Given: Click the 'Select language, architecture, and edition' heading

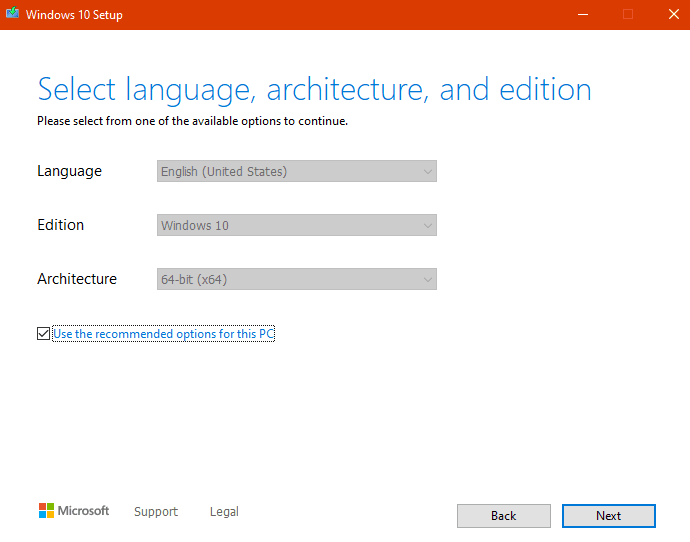Looking at the screenshot, I should [314, 90].
